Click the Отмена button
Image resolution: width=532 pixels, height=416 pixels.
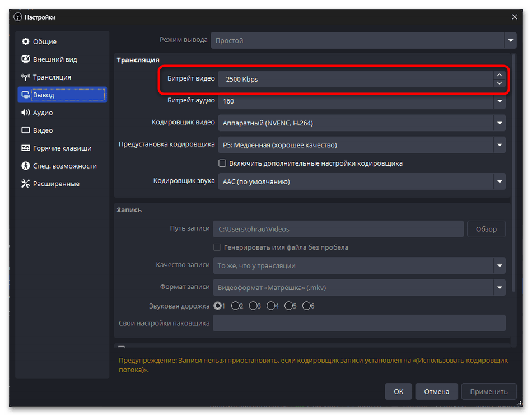[436, 391]
